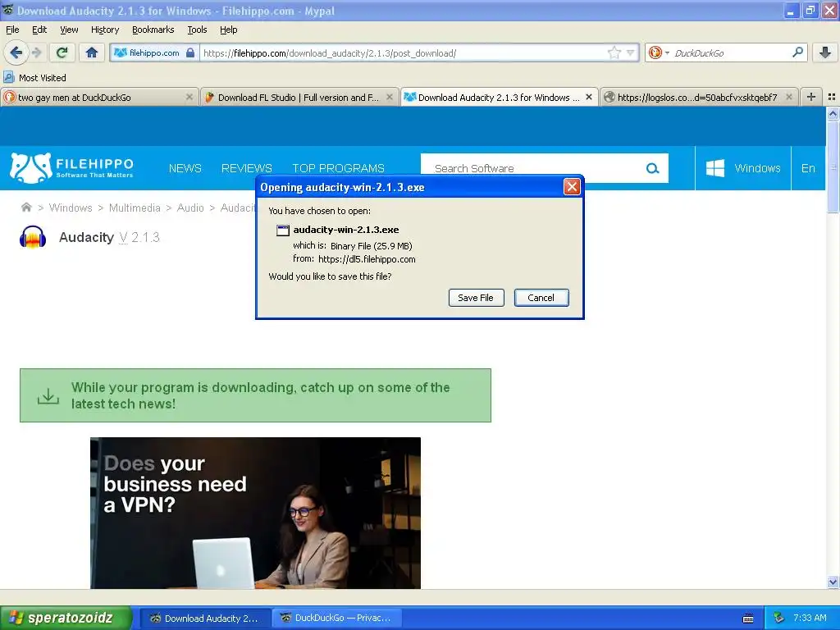Open TOP PROGRAMS link

coord(338,168)
